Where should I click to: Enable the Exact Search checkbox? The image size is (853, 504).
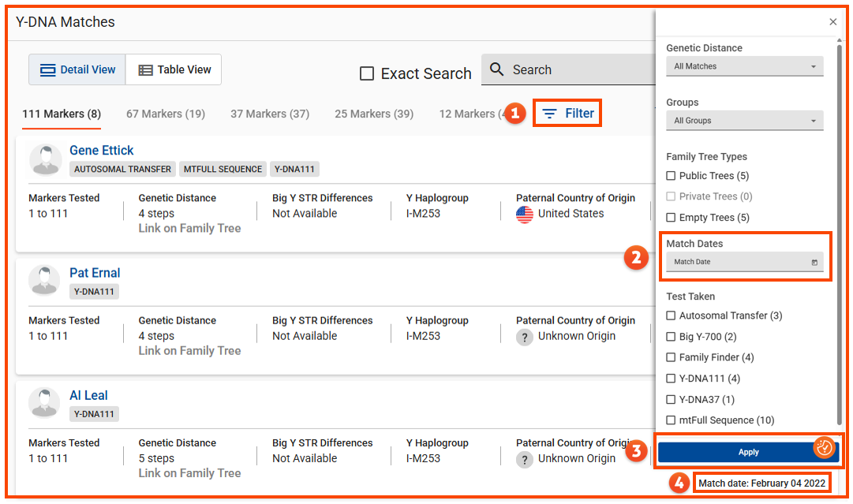coord(367,73)
